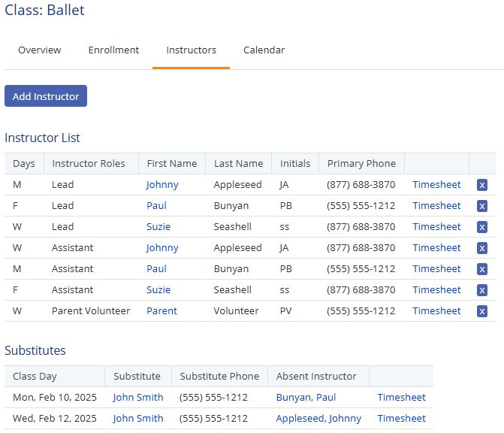Click absent instructor Bunyan, Paul link
This screenshot has width=504, height=433.
click(306, 397)
